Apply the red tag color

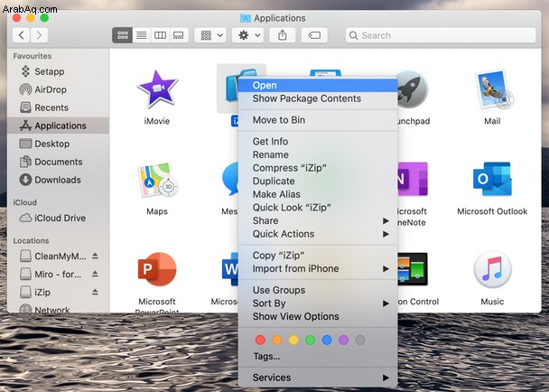(260, 340)
